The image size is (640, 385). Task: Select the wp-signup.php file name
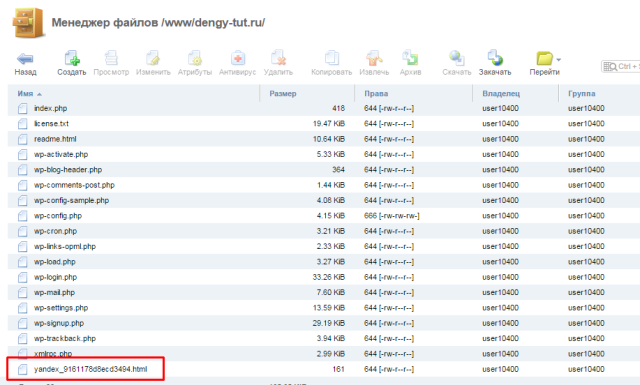click(x=59, y=323)
